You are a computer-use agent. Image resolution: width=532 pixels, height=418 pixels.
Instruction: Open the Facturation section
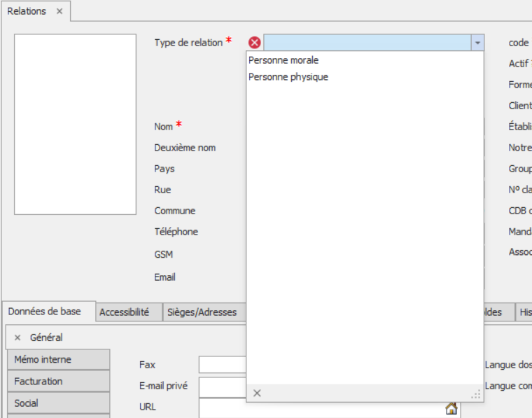59,382
